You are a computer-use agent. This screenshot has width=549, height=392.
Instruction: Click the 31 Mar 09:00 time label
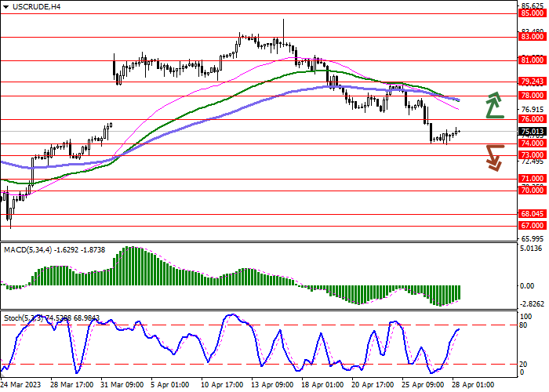click(122, 385)
